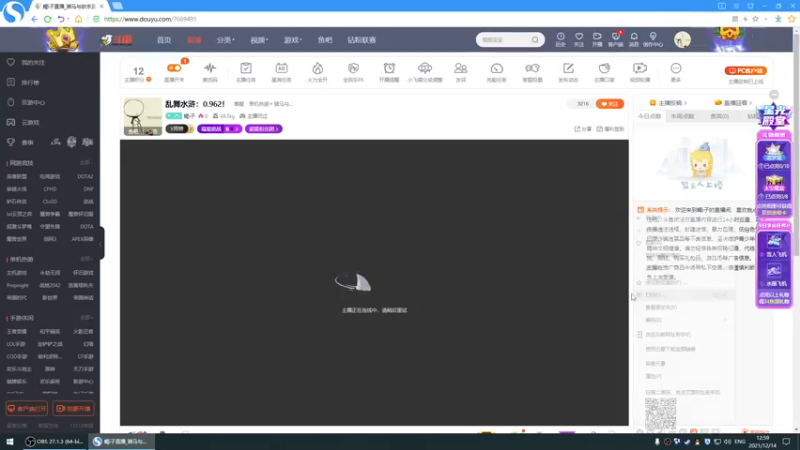The image size is (800, 450).
Task: Click the UFO spaceship toolbar icon
Action: tap(424, 68)
